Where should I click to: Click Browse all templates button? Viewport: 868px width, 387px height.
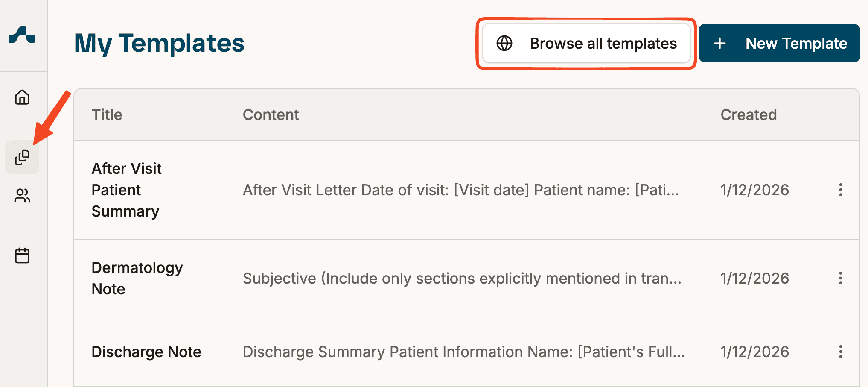point(586,43)
